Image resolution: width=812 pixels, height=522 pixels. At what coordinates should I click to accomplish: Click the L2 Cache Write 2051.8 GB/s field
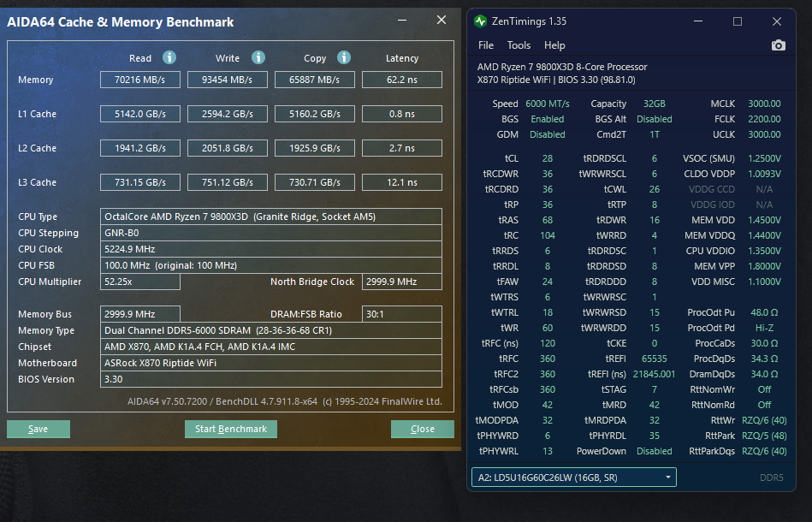point(228,148)
